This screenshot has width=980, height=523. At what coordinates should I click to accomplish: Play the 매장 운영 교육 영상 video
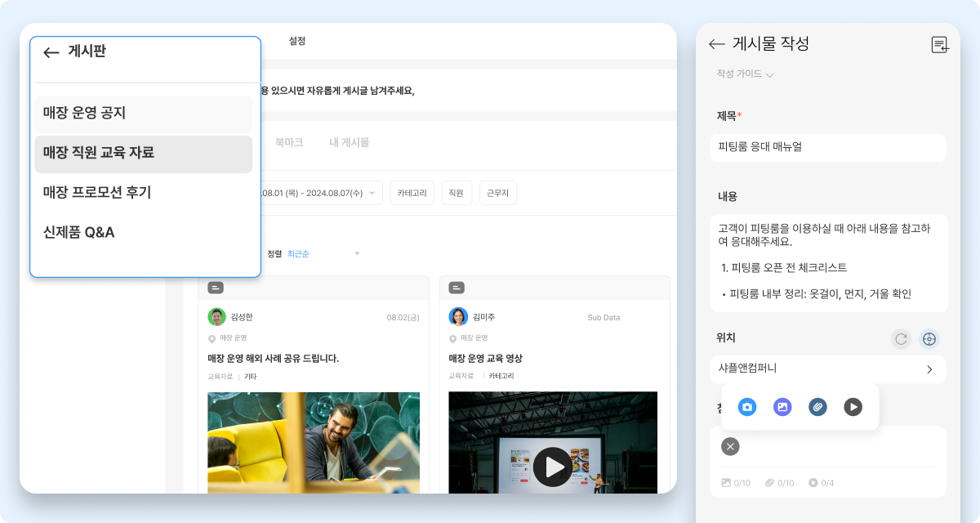click(x=554, y=467)
